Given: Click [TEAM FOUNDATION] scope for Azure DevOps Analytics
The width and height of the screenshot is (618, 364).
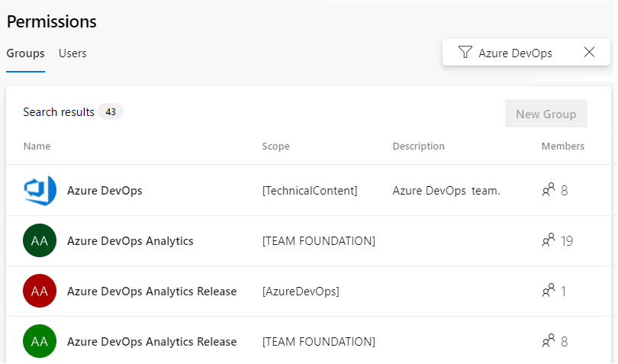Looking at the screenshot, I should [319, 241].
